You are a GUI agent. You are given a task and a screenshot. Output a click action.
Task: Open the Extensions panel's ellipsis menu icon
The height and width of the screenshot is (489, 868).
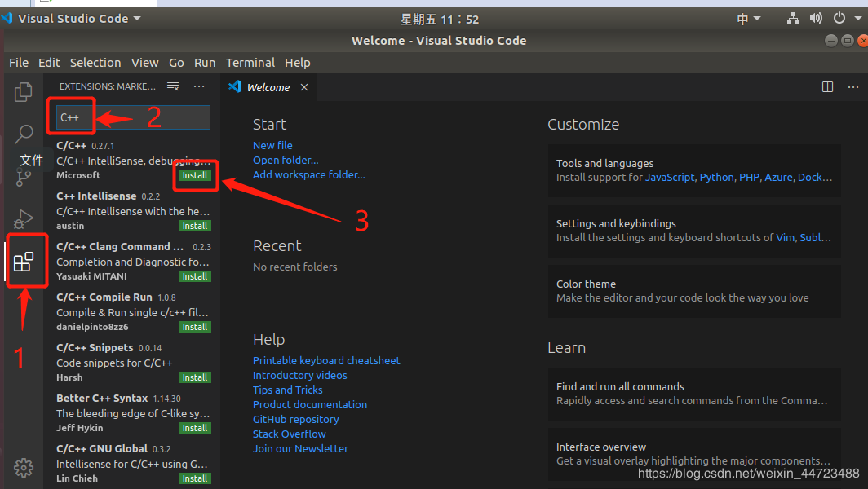199,86
